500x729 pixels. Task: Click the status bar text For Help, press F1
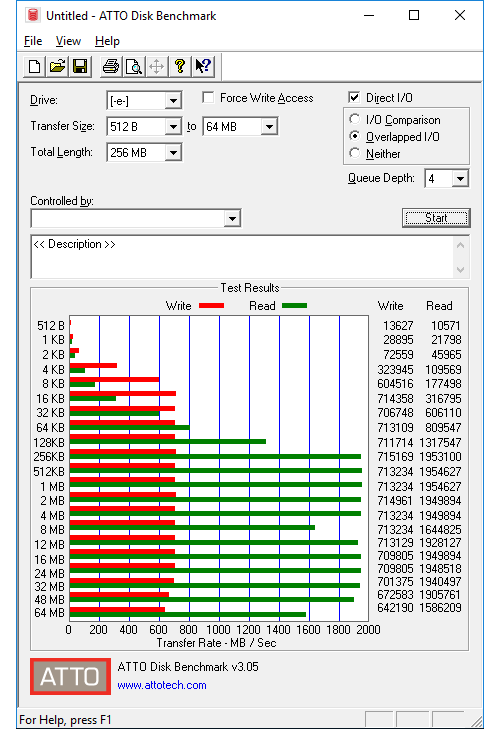(65, 720)
